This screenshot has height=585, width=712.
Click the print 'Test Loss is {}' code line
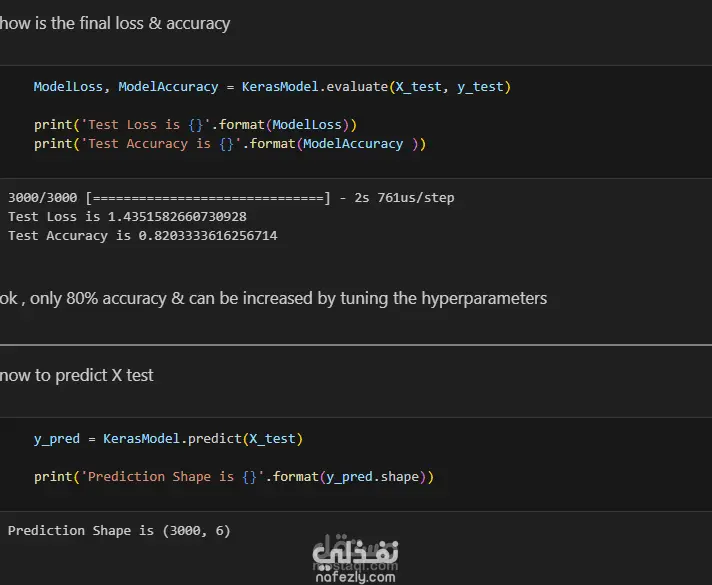coord(195,125)
